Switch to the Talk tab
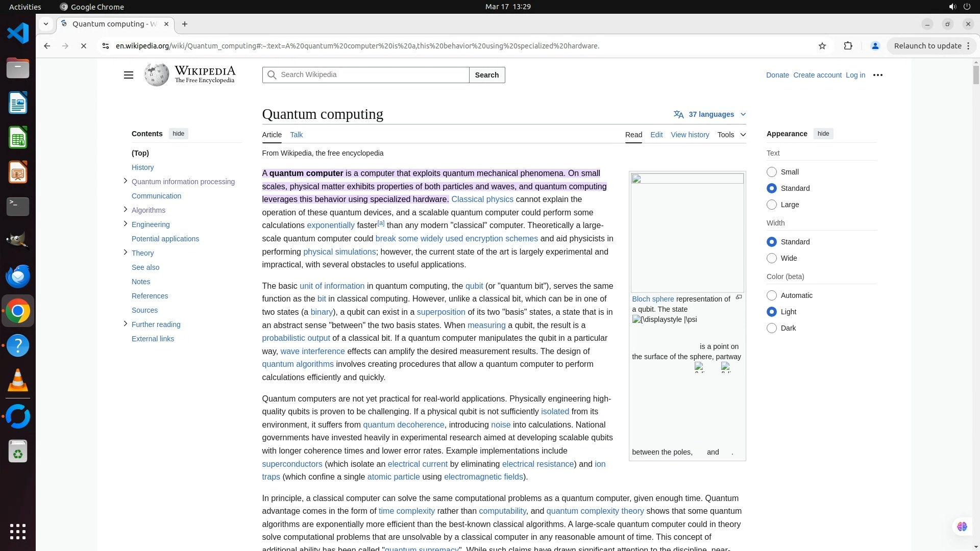Viewport: 980px width, 551px height. pyautogui.click(x=296, y=135)
